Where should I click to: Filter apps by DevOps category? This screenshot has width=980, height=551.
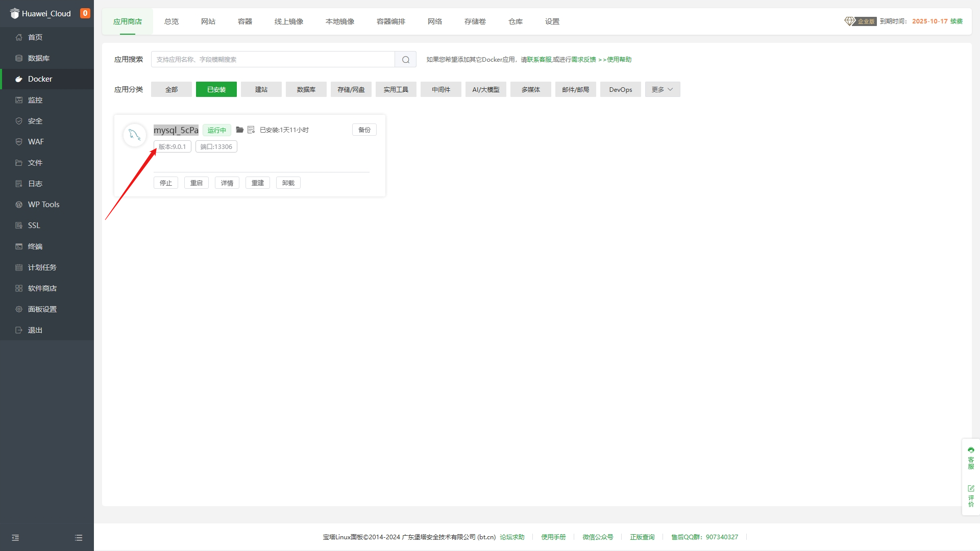621,89
